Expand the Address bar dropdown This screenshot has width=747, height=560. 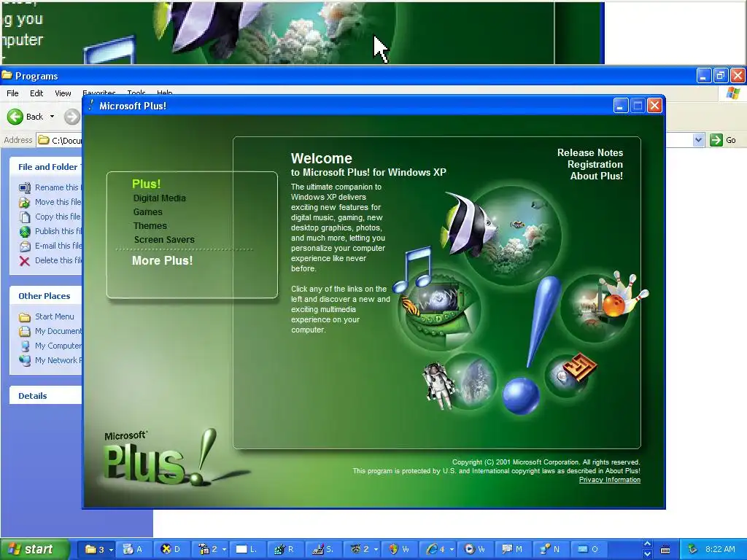[x=698, y=140]
